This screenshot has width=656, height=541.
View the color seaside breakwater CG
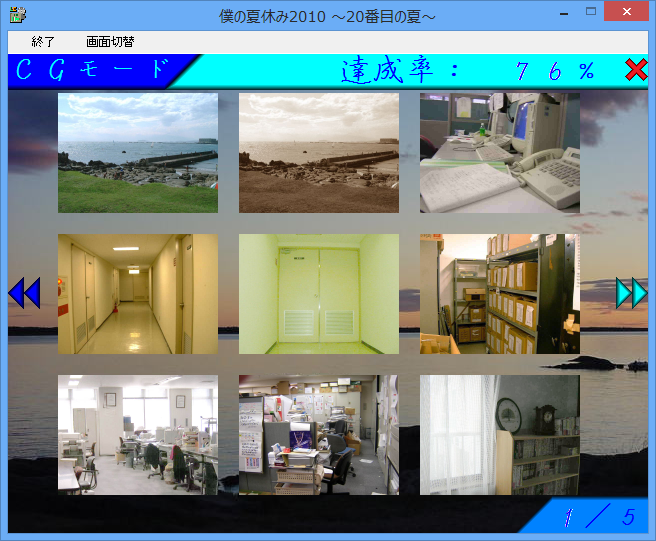138,153
